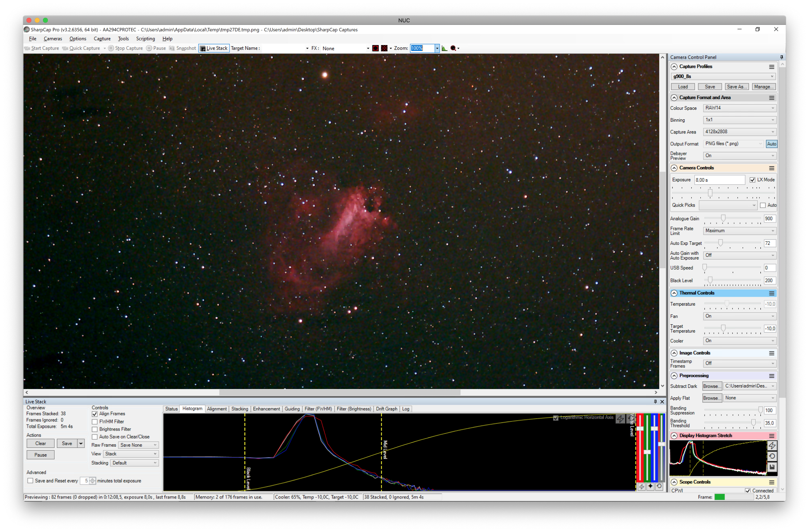Open the Scripting menu
809x532 pixels.
(145, 39)
